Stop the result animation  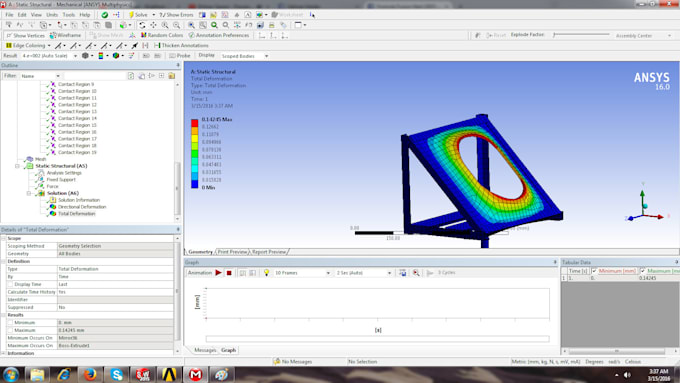(229, 273)
